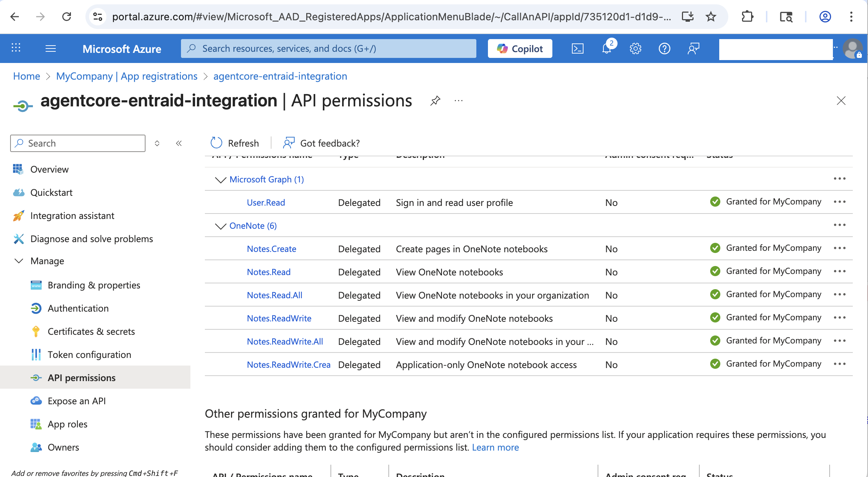Open Cloud Shell from the header
868x477 pixels.
(578, 48)
